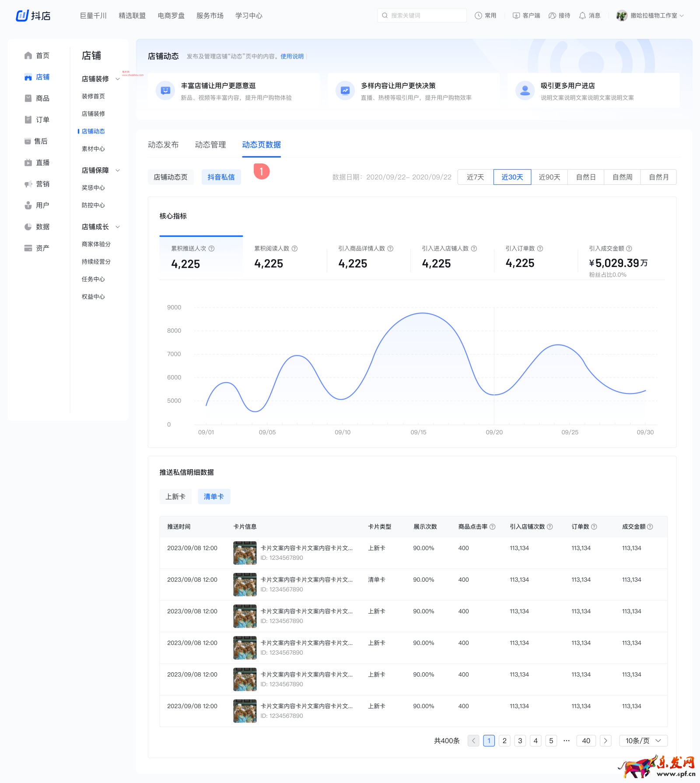
Task: Click the 搜索关键词 search field
Action: coord(422,16)
